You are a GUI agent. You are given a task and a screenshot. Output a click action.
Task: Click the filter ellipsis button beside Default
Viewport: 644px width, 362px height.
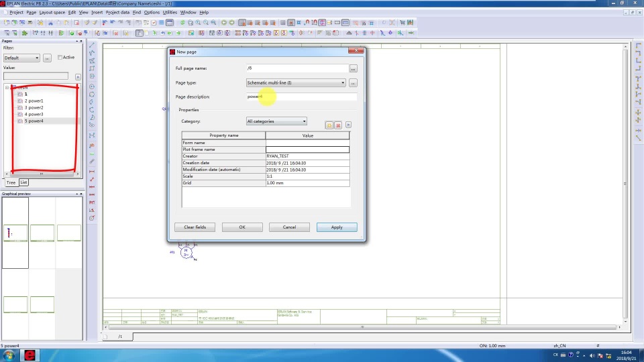coord(47,58)
